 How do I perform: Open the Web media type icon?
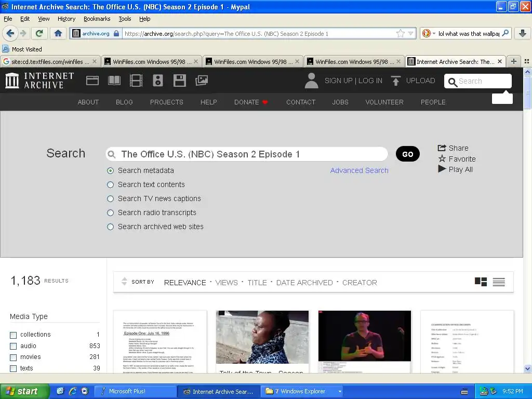(92, 81)
